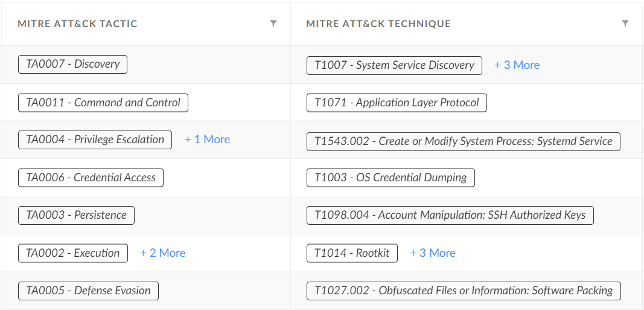
Task: Click the T1003 - OS Credential Dumping tag
Action: tap(391, 178)
